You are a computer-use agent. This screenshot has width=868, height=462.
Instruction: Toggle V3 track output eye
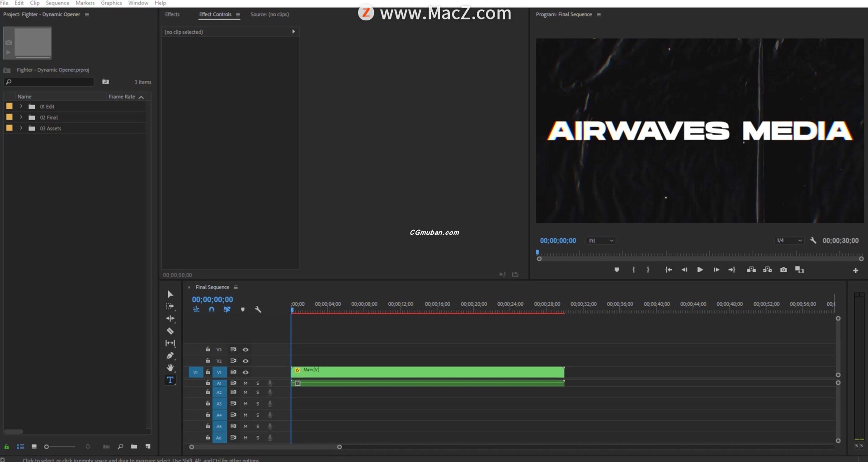coord(245,350)
